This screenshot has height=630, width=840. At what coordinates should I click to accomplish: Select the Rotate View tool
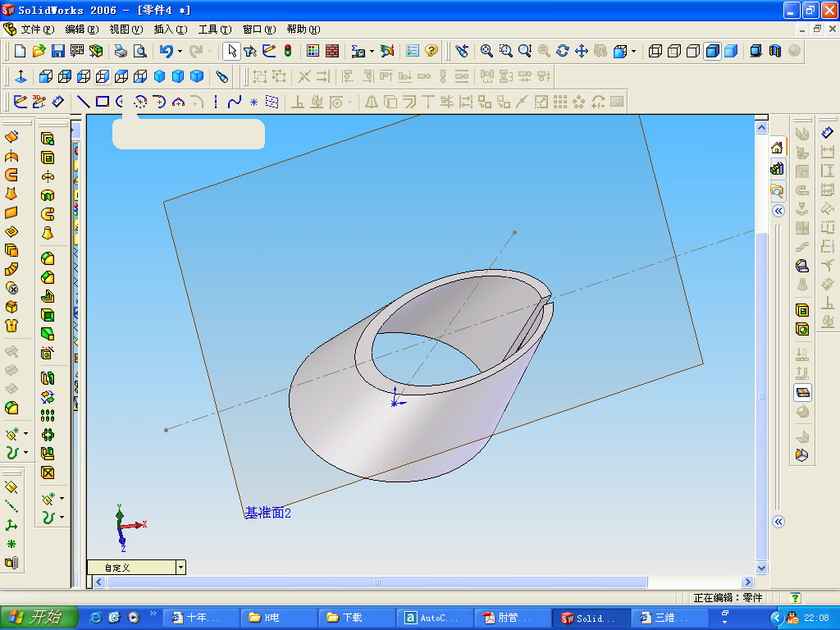click(x=563, y=51)
